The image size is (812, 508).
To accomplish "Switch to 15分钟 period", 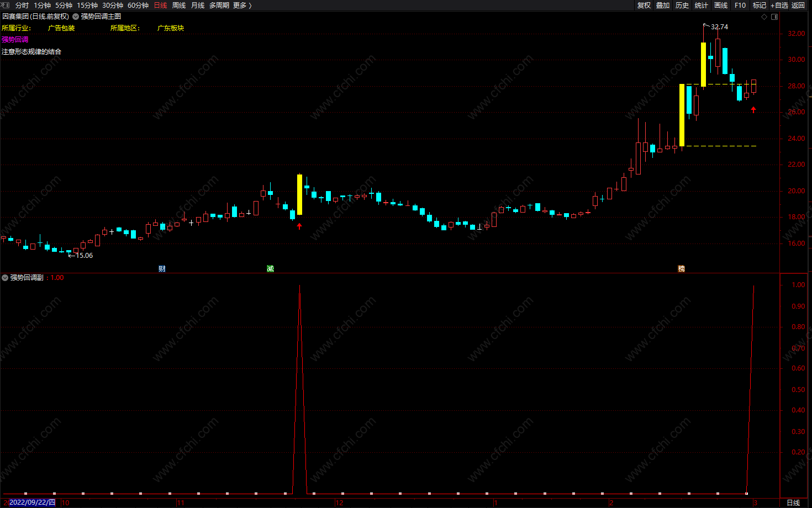I will click(x=87, y=5).
